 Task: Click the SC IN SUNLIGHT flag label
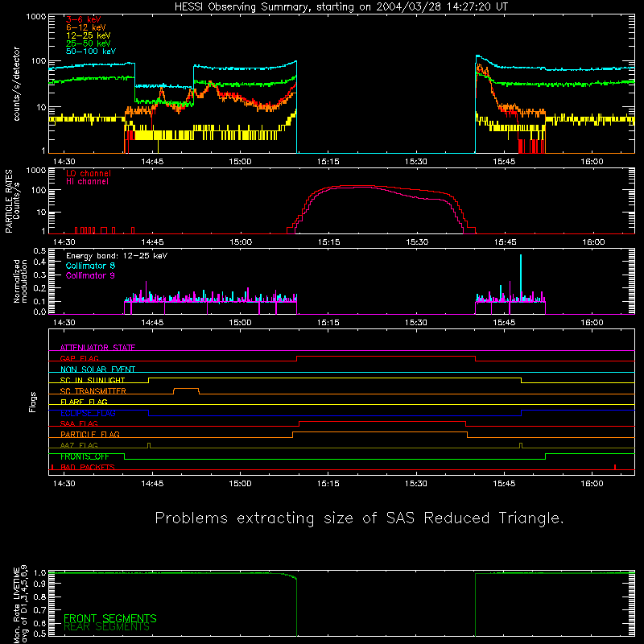tap(93, 380)
